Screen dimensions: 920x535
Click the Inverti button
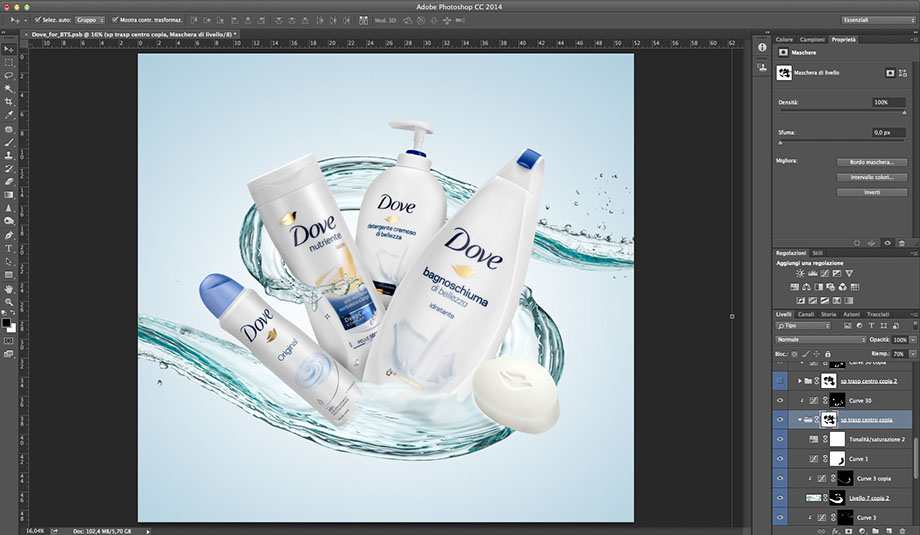871,192
